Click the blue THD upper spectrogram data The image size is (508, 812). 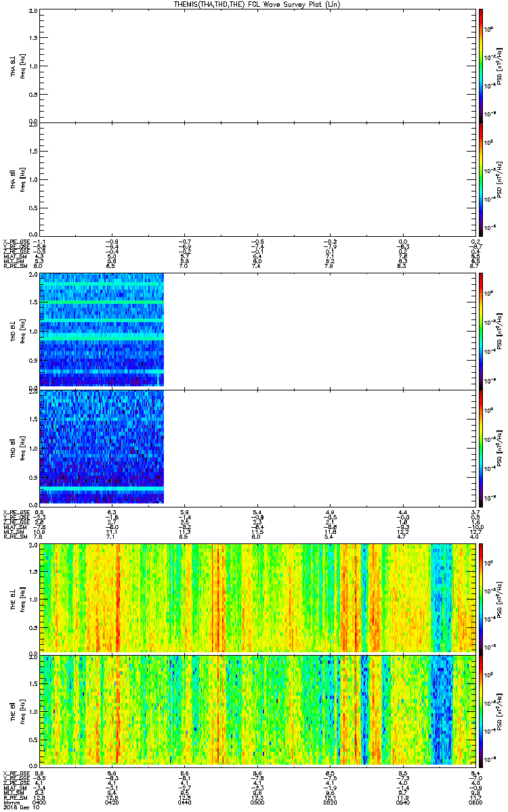point(102,330)
